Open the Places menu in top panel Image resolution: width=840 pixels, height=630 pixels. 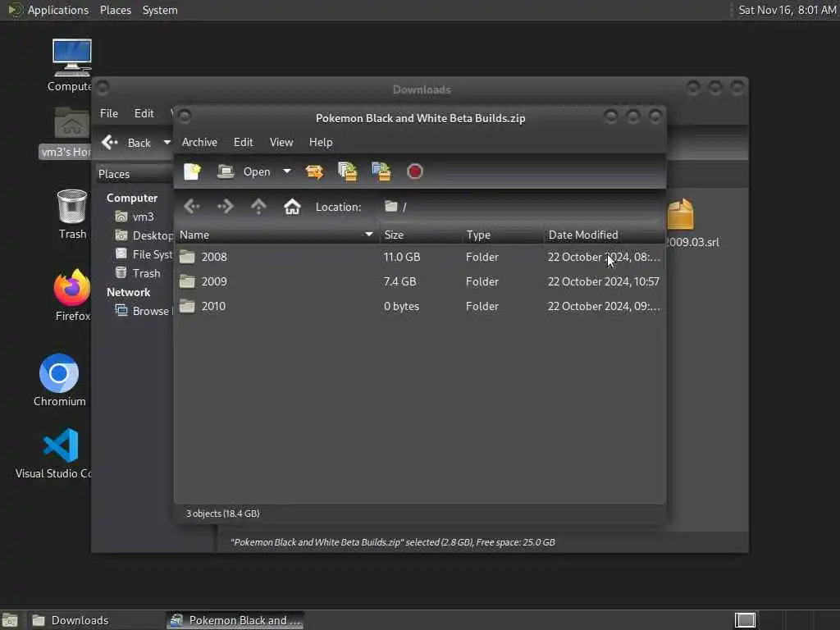click(115, 10)
